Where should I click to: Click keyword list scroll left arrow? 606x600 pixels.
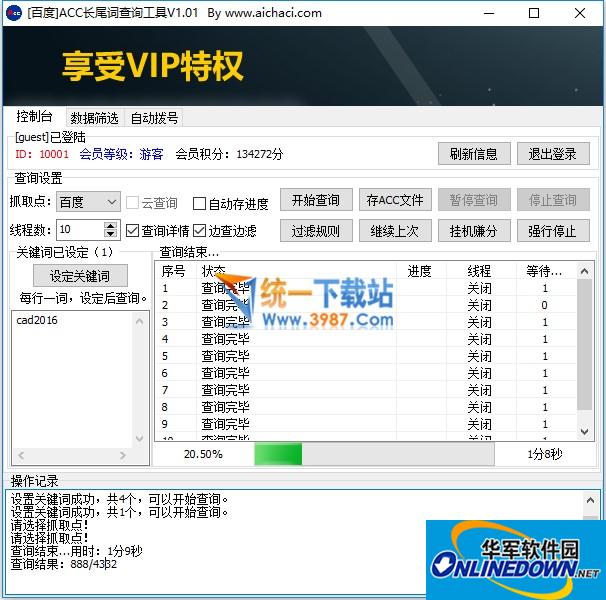coord(22,456)
